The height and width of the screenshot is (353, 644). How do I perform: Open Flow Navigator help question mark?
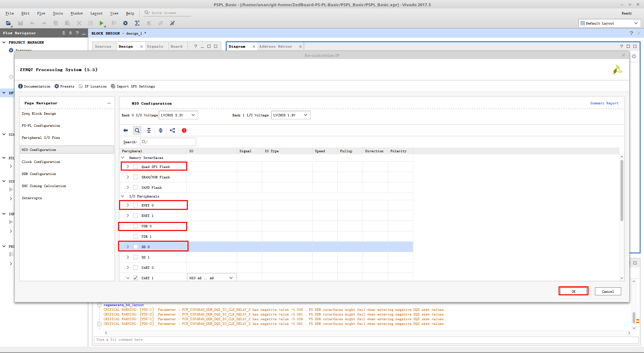pyautogui.click(x=77, y=33)
